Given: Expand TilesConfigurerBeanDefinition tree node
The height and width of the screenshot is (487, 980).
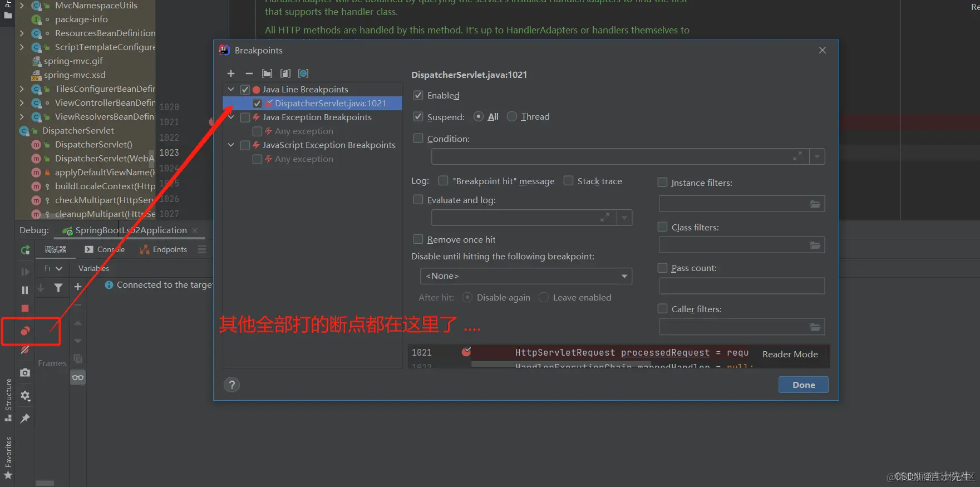Looking at the screenshot, I should point(22,89).
